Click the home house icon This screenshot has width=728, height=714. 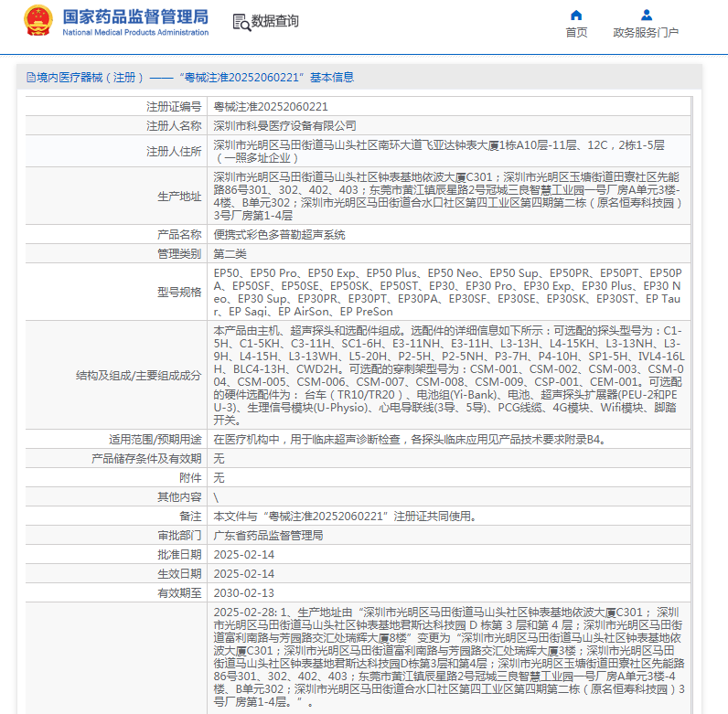576,15
